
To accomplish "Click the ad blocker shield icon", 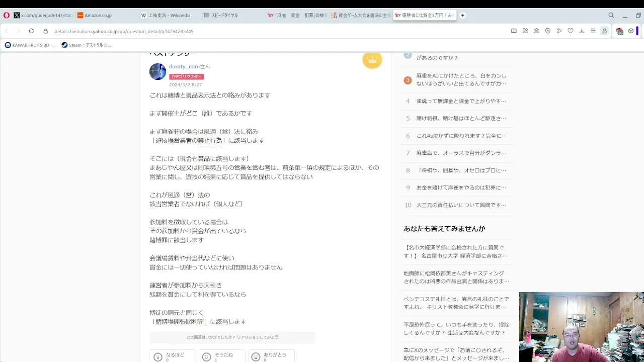I will 548,31.
